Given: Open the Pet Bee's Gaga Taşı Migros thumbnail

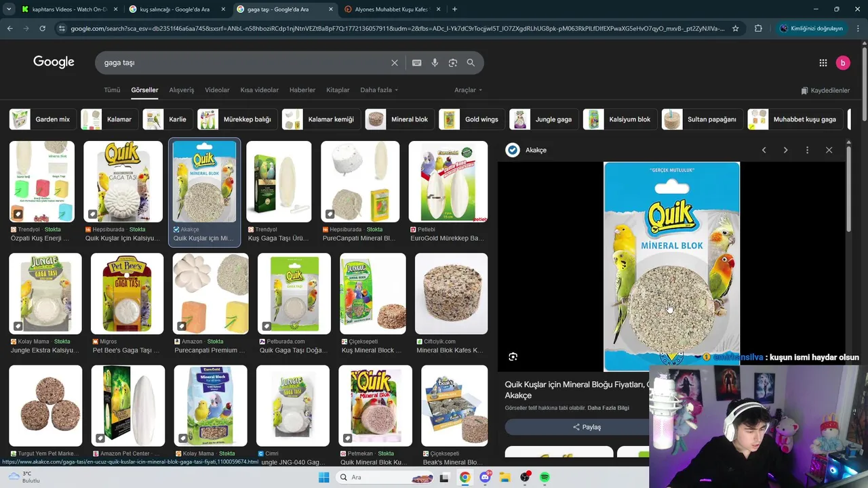Looking at the screenshot, I should pyautogui.click(x=127, y=294).
